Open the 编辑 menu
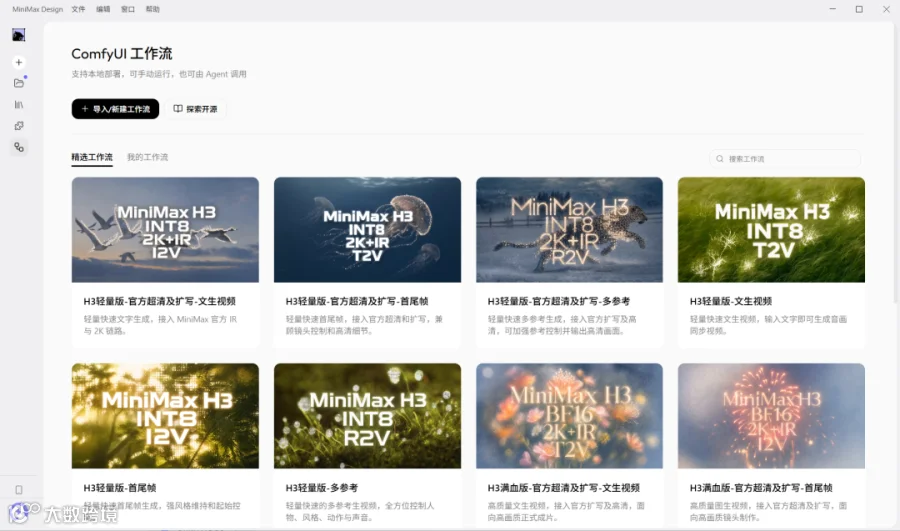900x531 pixels. coord(103,9)
